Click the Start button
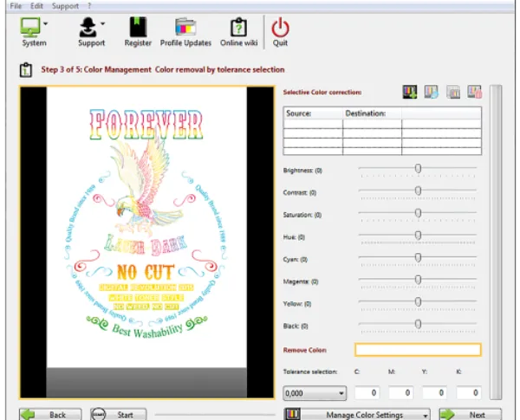The height and width of the screenshot is (420, 520). coord(119,414)
